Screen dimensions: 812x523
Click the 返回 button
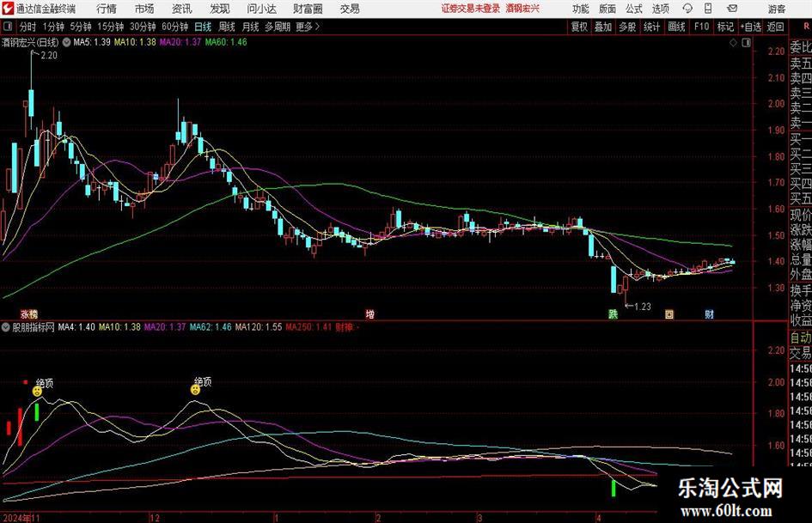pyautogui.click(x=776, y=27)
